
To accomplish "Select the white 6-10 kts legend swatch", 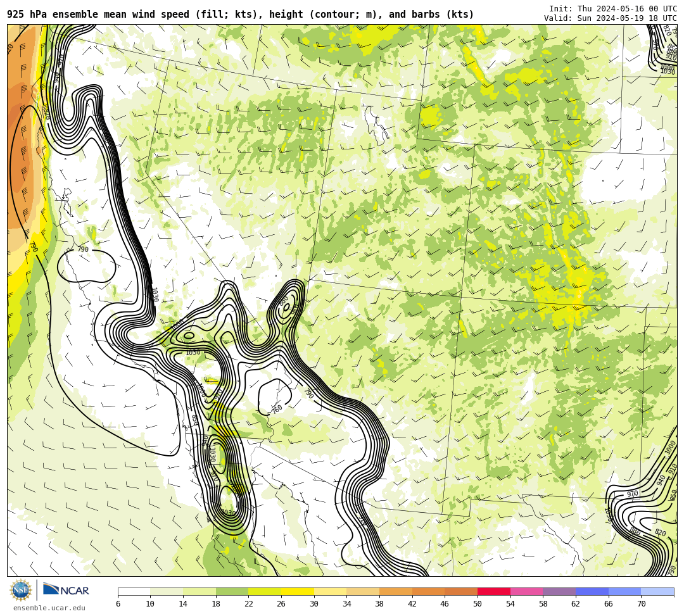I will tap(134, 591).
